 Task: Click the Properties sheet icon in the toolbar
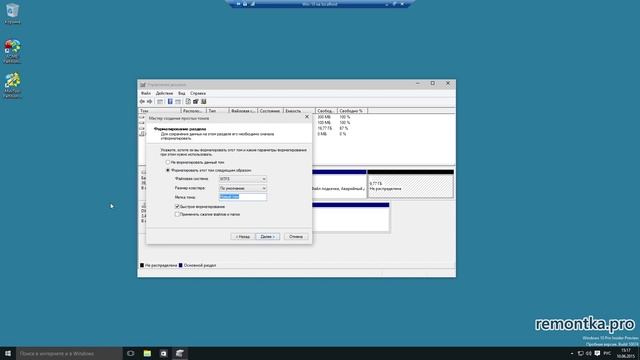coord(188,101)
